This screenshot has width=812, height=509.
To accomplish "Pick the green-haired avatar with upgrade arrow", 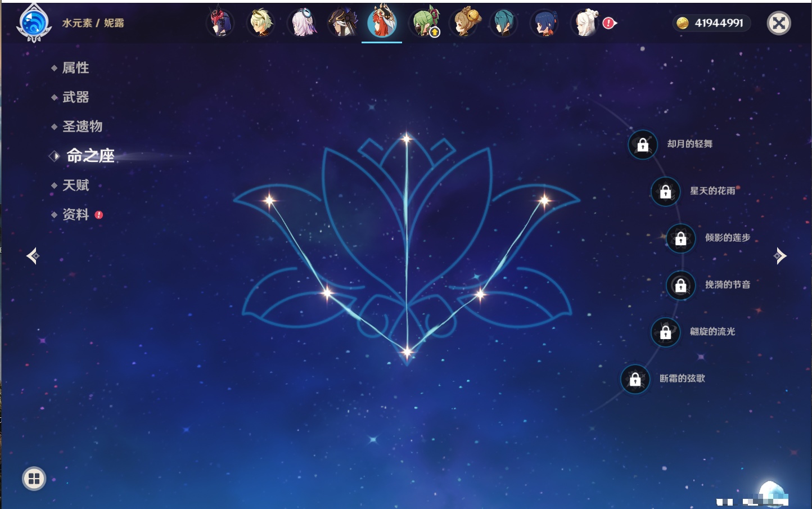I will (426, 22).
